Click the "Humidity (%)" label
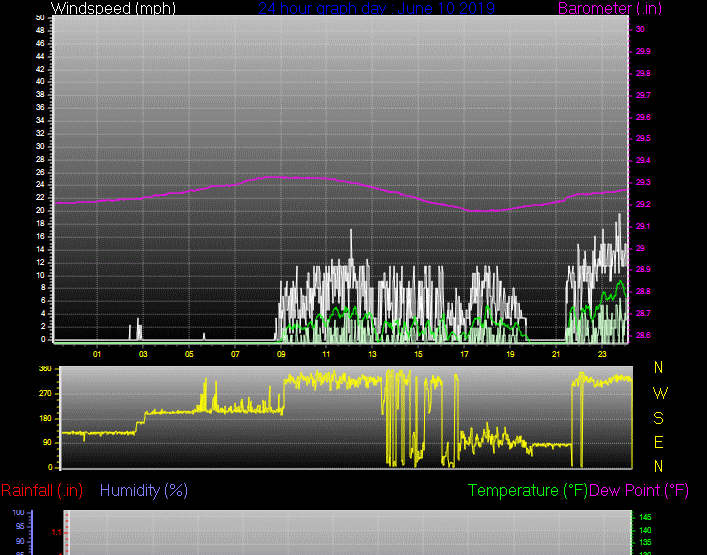The image size is (707, 555). coord(144,491)
